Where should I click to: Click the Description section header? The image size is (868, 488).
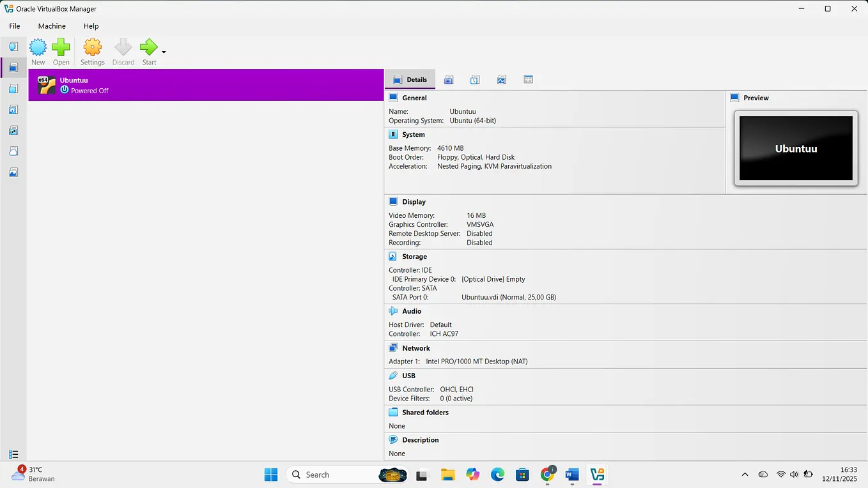pos(421,440)
